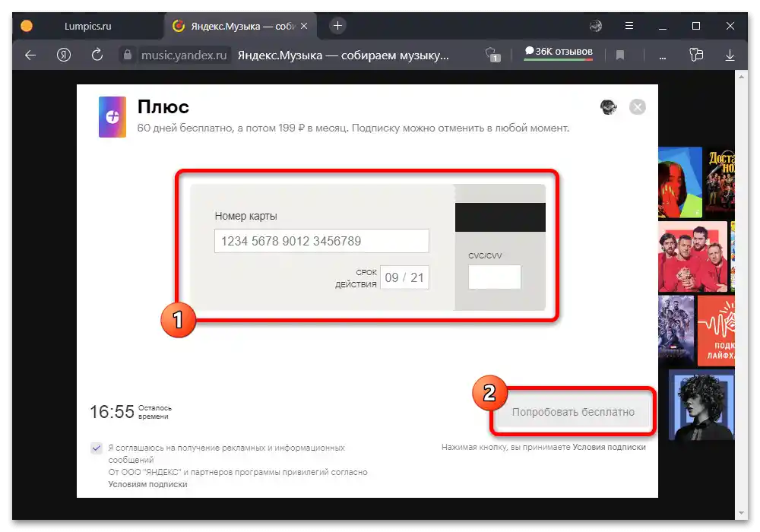The image size is (760, 532).
Task: Click the music.yandex.ru address field
Action: pyautogui.click(x=184, y=55)
